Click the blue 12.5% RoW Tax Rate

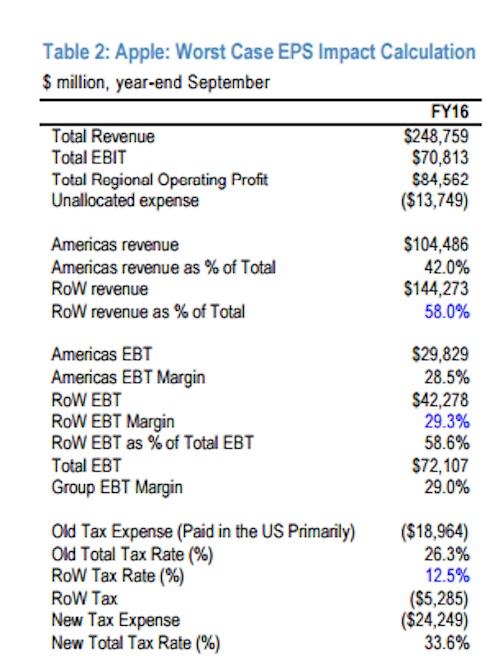447,575
